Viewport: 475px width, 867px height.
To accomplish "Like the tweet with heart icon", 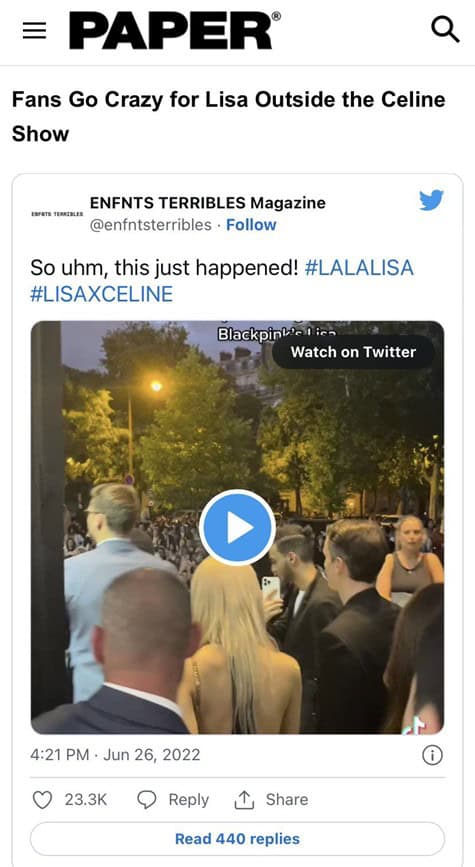I will (x=42, y=800).
